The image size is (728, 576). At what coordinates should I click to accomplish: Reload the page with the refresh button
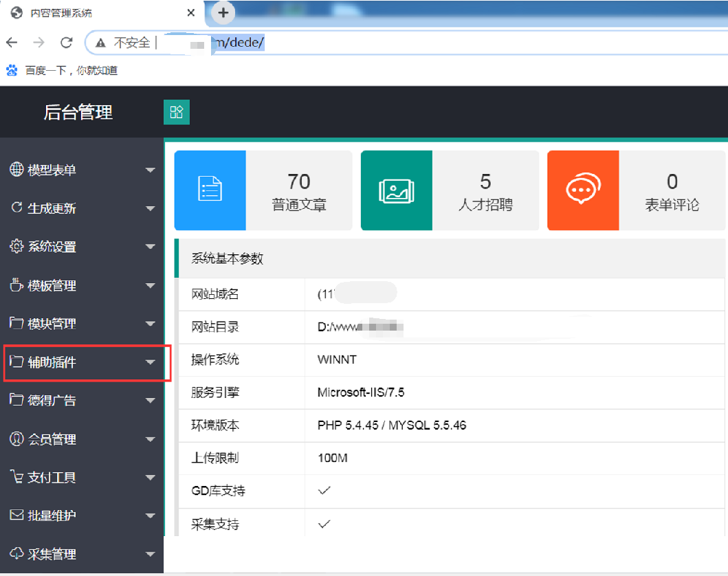click(67, 43)
